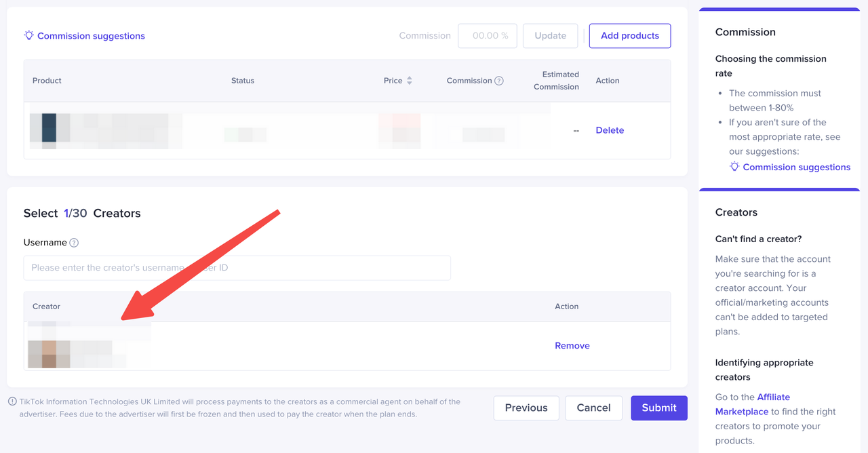Click the lightbulb icon beside top-left Commission suggestions

(28, 35)
